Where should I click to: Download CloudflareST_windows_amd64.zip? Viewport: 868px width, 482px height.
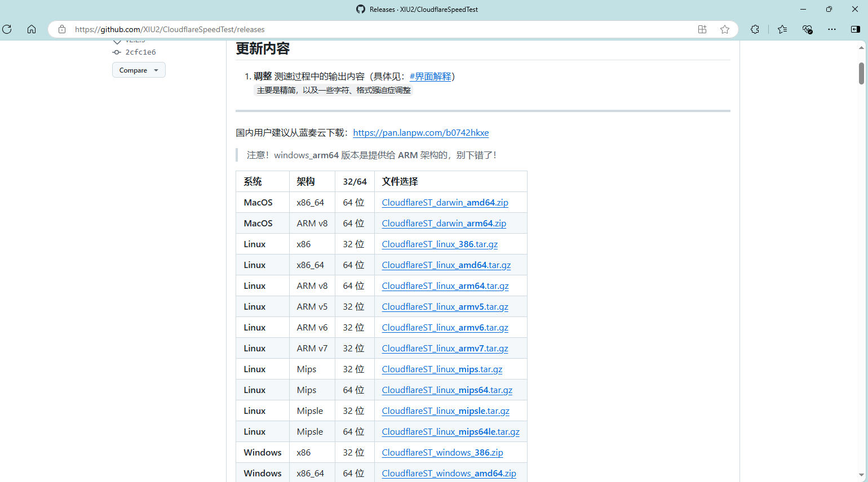[449, 473]
